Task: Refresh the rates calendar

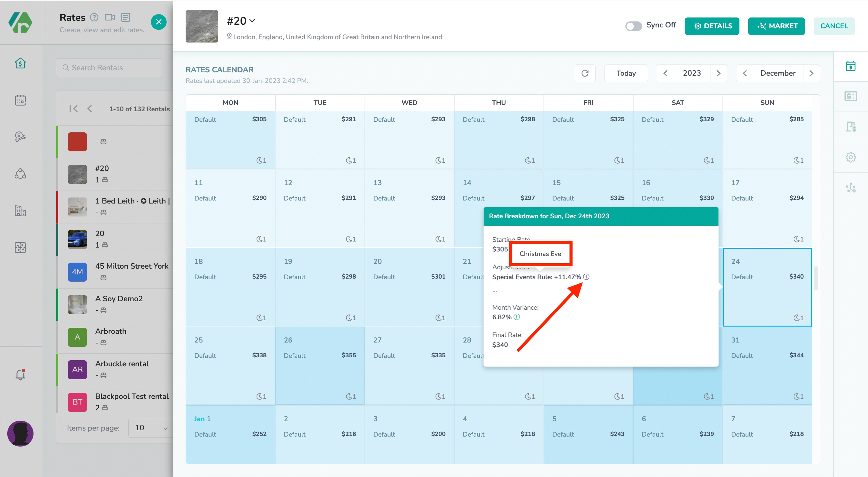Action: tap(585, 73)
